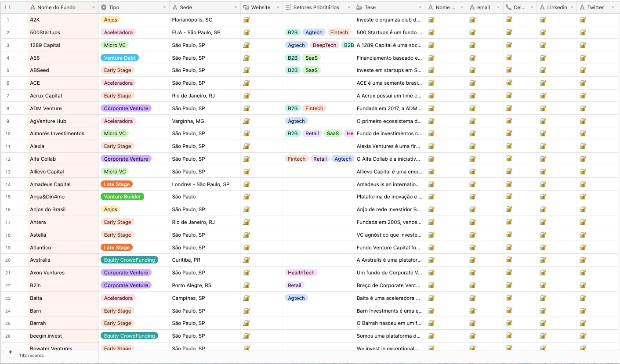Image resolution: width=620 pixels, height=364 pixels.
Task: Tick the select-all checkbox in the header
Action: (7, 7)
